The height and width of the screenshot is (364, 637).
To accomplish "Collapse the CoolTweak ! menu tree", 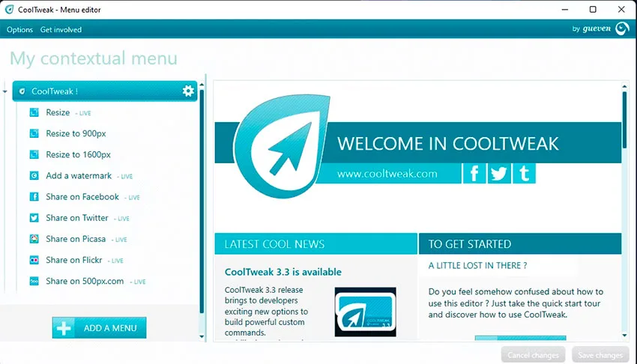I will click(5, 91).
